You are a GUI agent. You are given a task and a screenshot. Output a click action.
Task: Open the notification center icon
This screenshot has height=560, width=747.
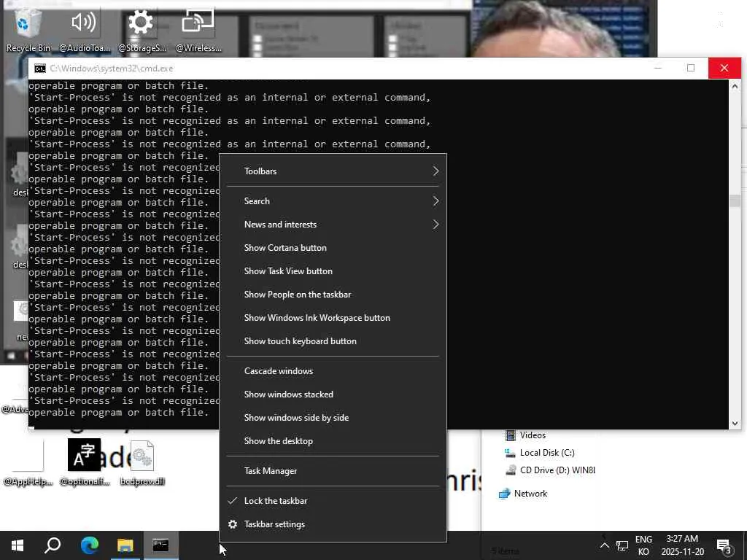724,546
